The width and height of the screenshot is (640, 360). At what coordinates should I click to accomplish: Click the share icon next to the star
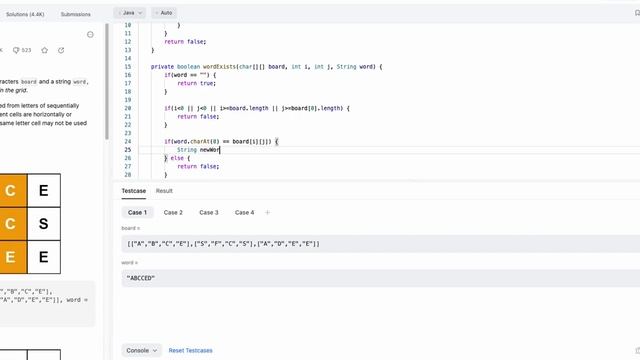[61, 50]
